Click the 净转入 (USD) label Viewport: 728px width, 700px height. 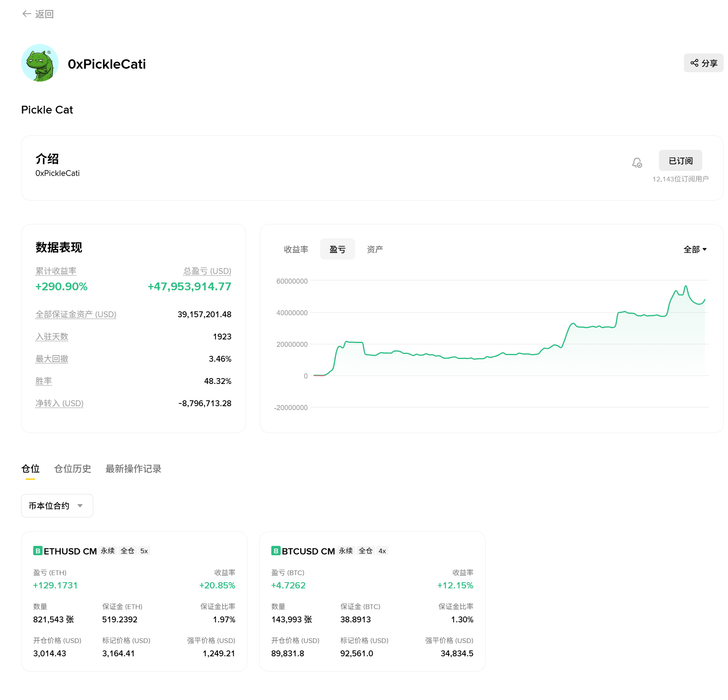(59, 403)
